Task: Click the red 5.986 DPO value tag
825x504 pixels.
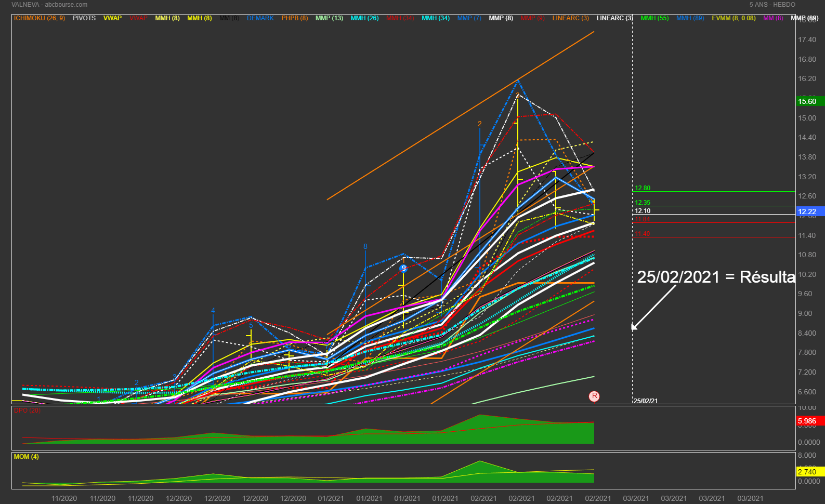Action: [810, 421]
